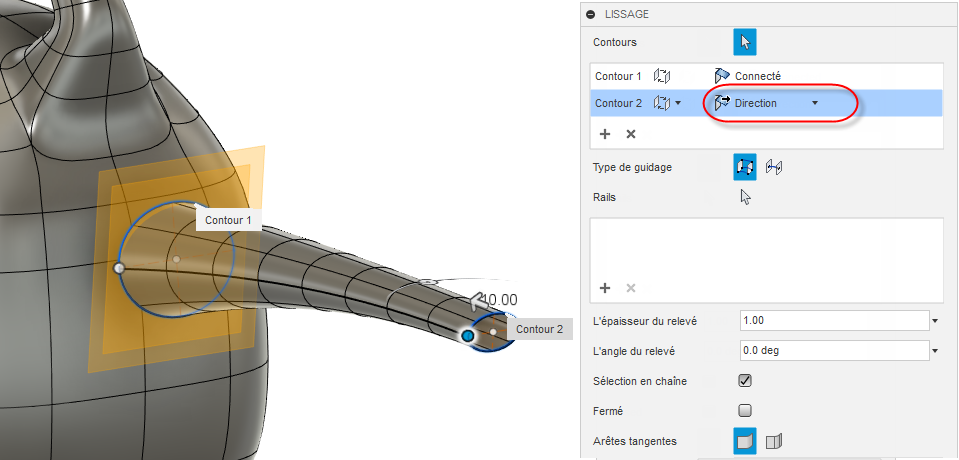Viewport: 959px width, 460px height.
Task: Select the Contour 1 row
Action: click(766, 76)
